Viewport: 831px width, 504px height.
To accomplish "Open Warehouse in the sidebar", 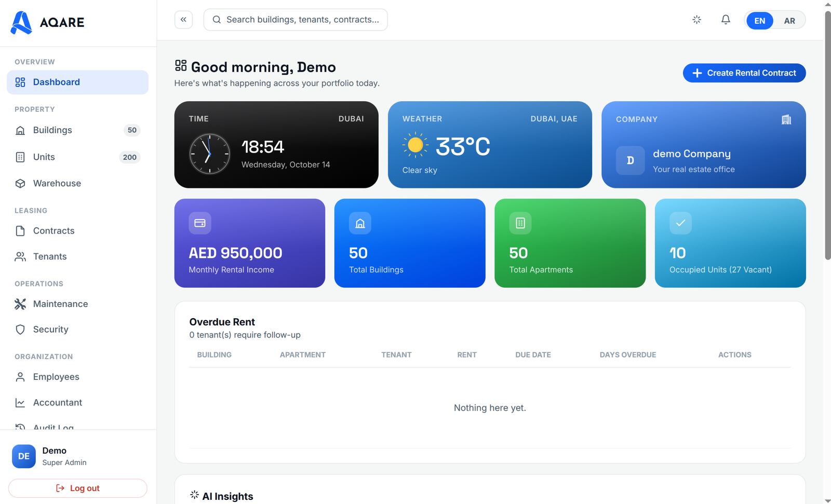I will click(77, 183).
